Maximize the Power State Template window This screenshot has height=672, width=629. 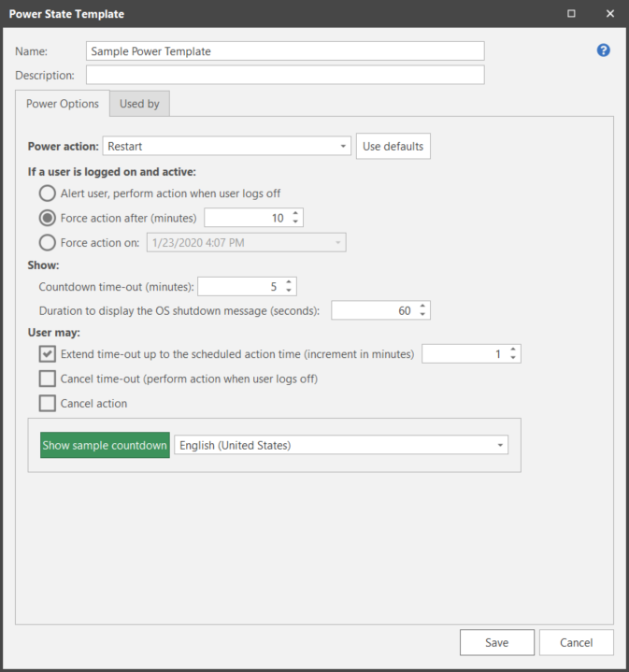pyautogui.click(x=571, y=14)
